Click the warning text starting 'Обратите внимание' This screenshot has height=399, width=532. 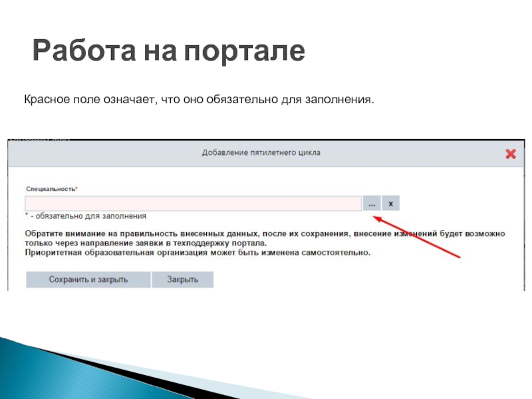[x=265, y=238]
